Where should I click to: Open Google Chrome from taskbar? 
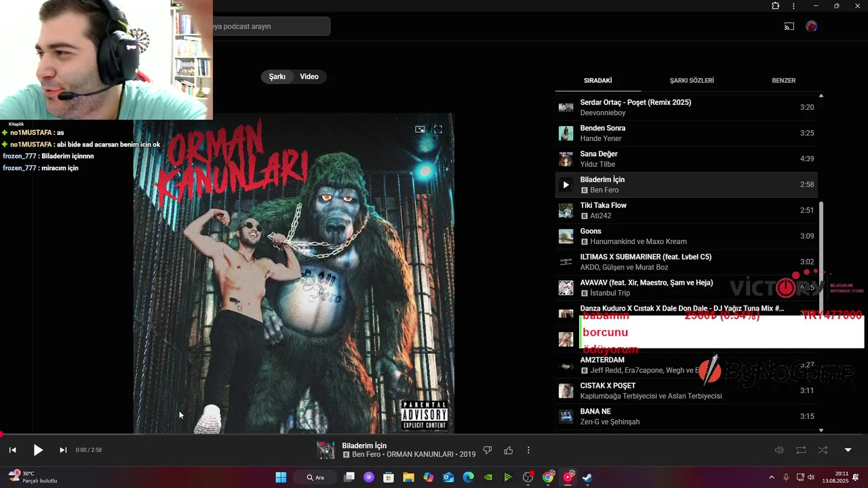tap(548, 477)
